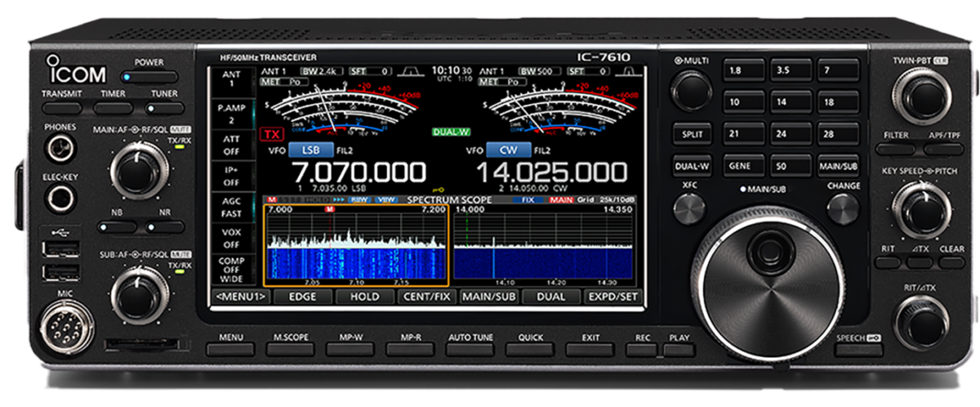Tap the <MENU1> scope menu key
This screenshot has height=407, width=980.
pos(241,297)
